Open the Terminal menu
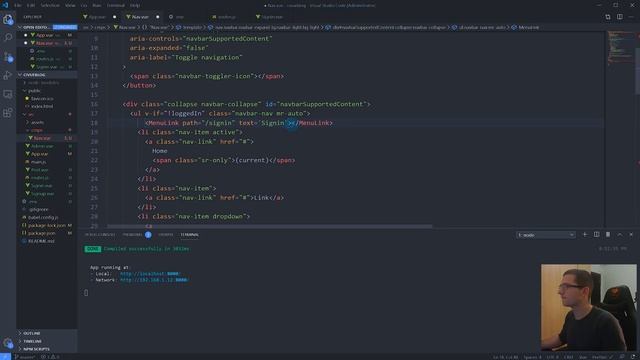 pos(116,5)
